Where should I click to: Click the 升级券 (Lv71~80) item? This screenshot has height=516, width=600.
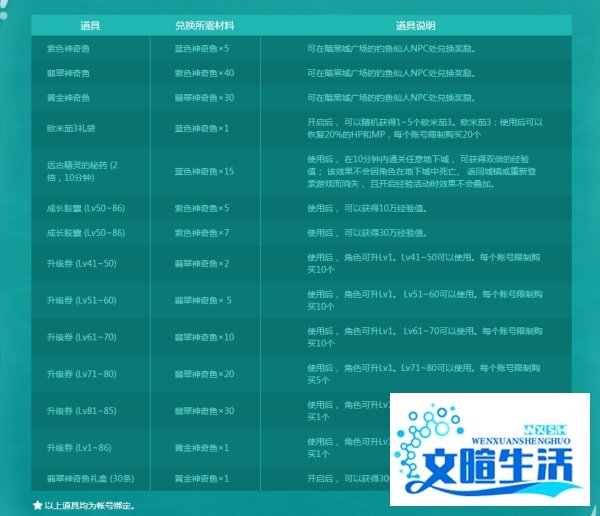pos(82,374)
